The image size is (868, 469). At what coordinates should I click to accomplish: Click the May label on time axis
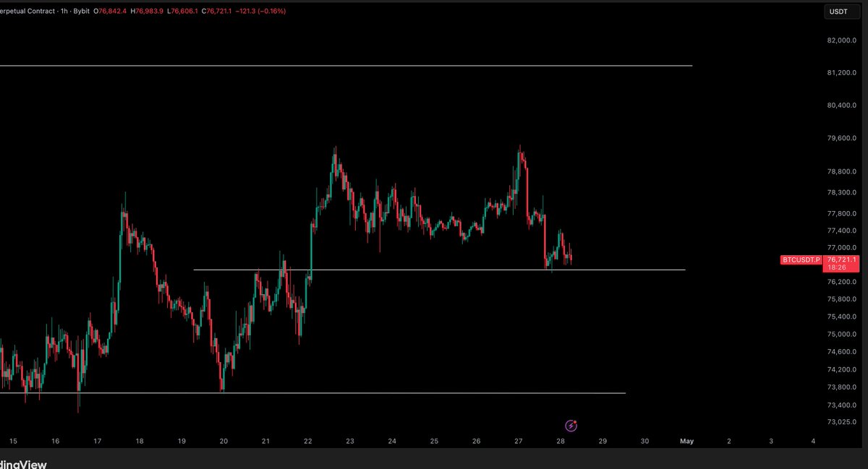coord(687,441)
